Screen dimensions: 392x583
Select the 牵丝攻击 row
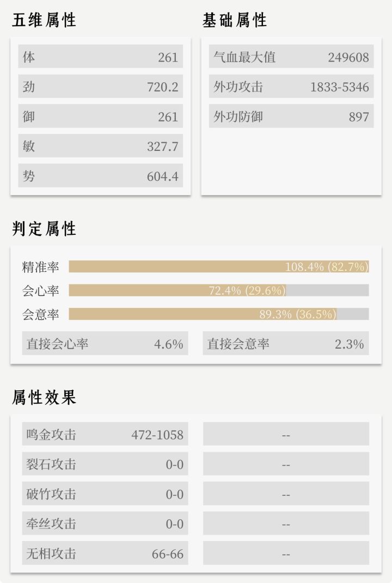click(x=105, y=523)
